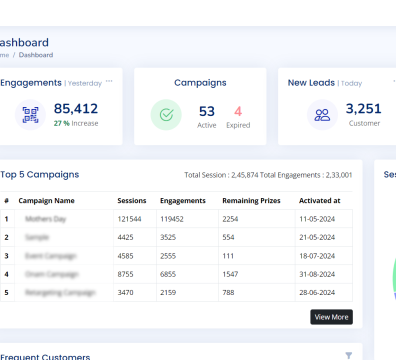This screenshot has width=396, height=360.
Task: Select engagements value 3525
Action: tap(168, 237)
